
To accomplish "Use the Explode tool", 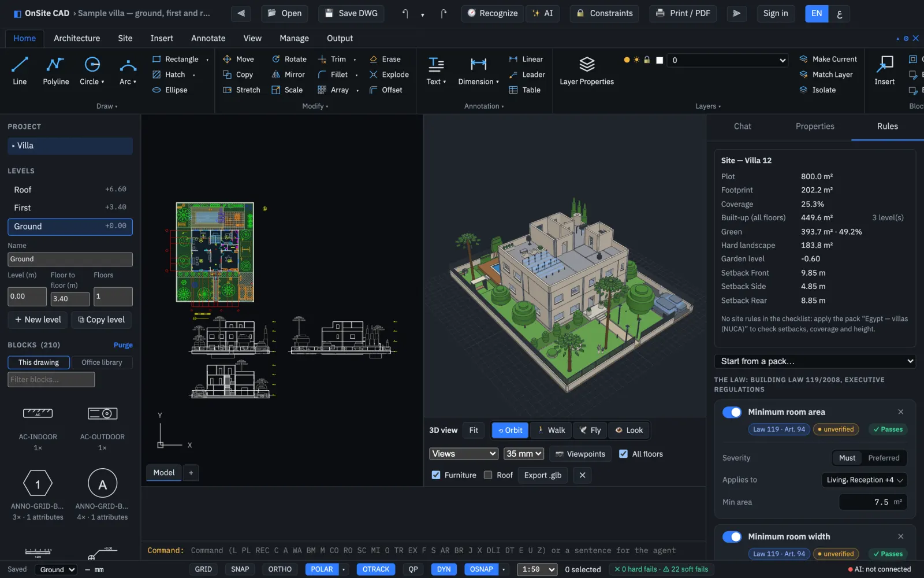I will 389,75.
